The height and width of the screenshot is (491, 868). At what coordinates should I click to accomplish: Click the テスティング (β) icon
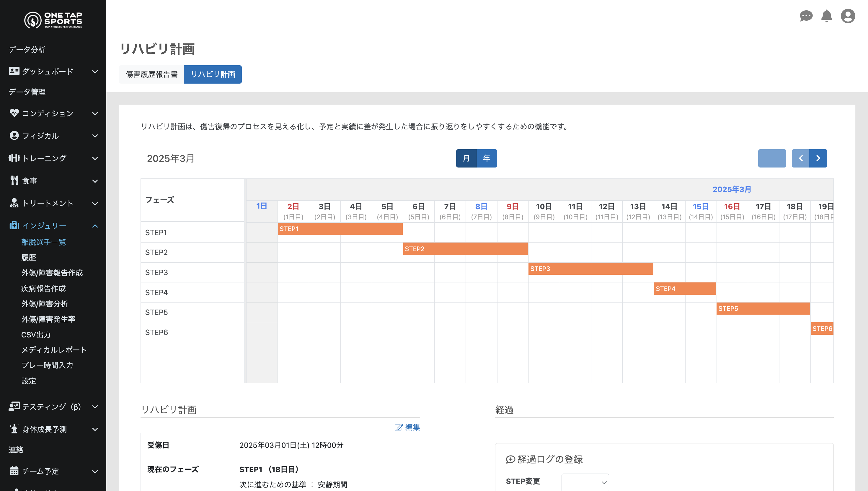(14, 406)
